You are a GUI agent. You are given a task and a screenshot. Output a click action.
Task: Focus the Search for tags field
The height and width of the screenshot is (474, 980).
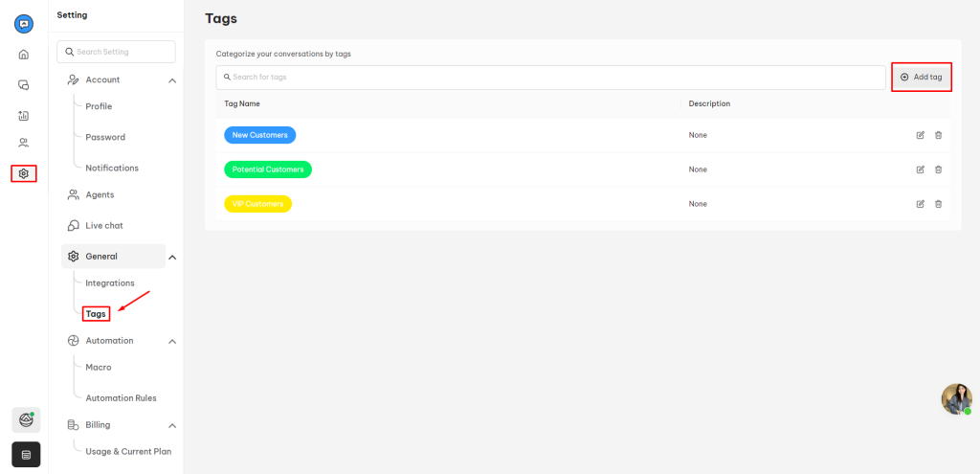pos(550,77)
